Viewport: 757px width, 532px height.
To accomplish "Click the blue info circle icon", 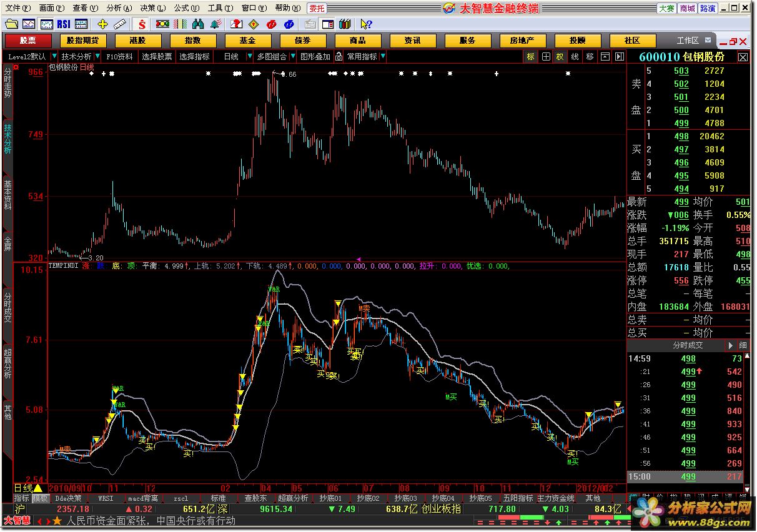I will (x=289, y=24).
